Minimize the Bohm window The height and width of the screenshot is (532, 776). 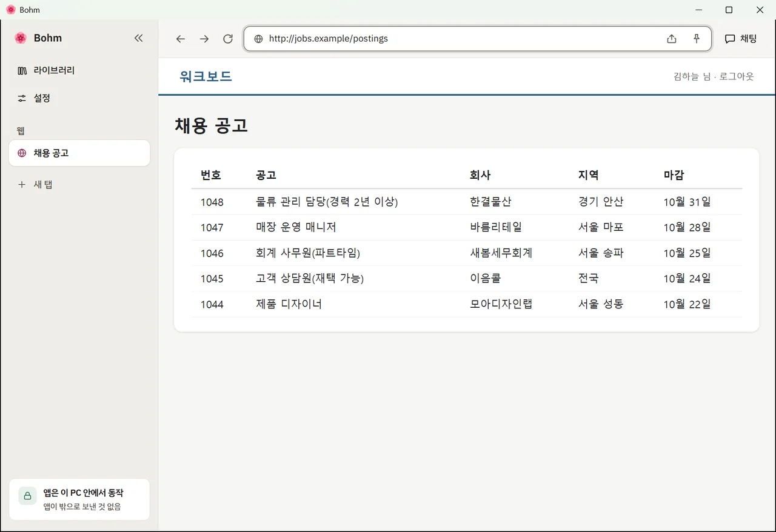click(x=699, y=10)
